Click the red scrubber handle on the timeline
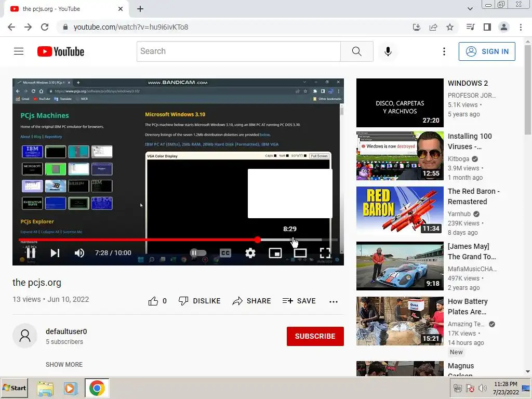532x399 pixels. point(258,240)
